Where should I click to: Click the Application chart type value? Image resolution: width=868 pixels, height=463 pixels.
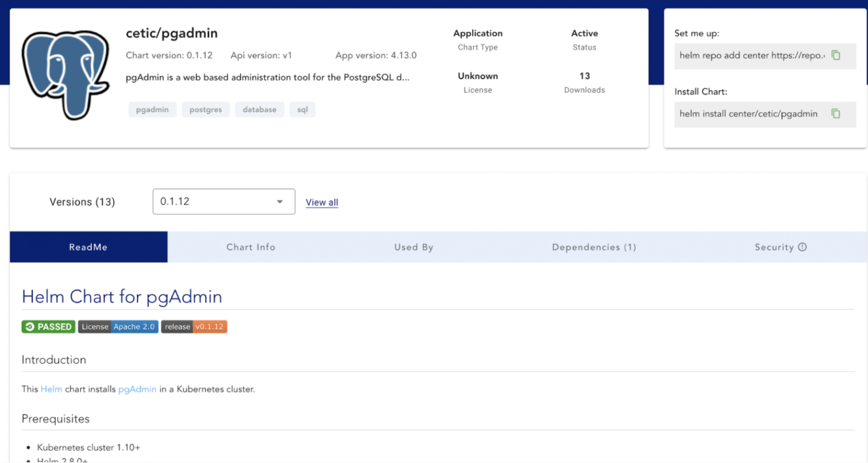[478, 33]
